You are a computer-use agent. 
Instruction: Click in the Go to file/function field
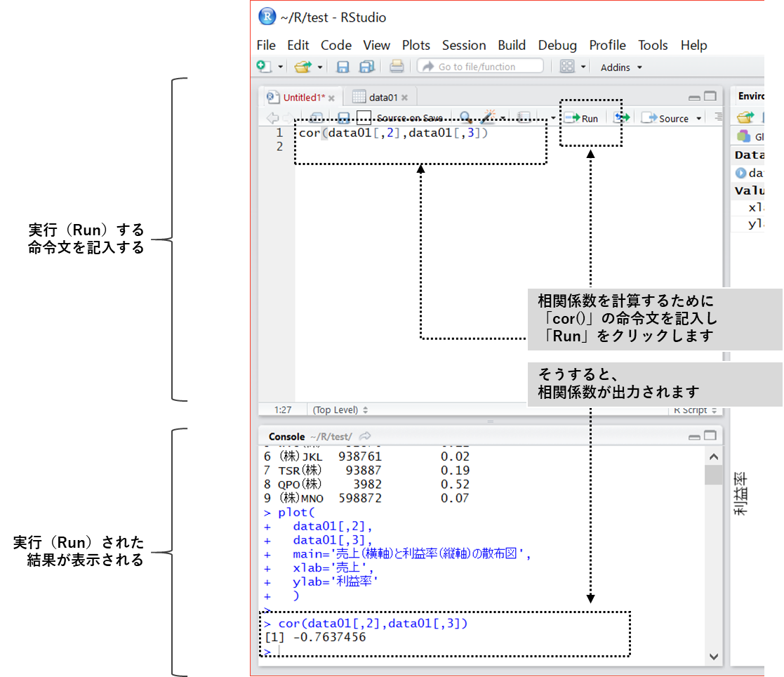click(x=480, y=67)
